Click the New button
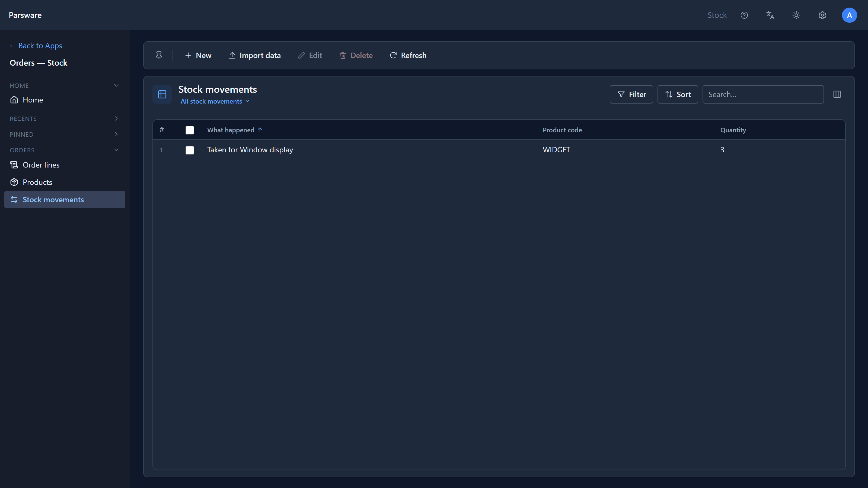This screenshot has width=868, height=488. [x=198, y=55]
